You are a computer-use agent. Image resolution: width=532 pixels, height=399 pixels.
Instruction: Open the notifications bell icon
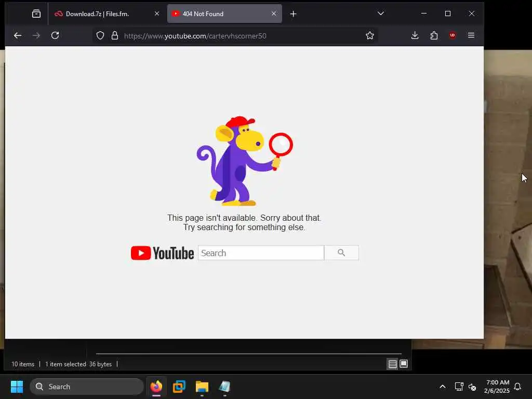pos(518,387)
